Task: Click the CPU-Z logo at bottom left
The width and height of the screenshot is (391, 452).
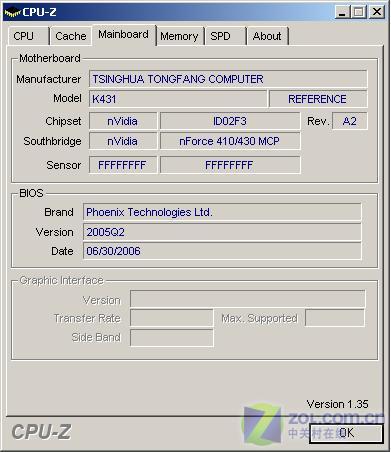Action: [41, 432]
